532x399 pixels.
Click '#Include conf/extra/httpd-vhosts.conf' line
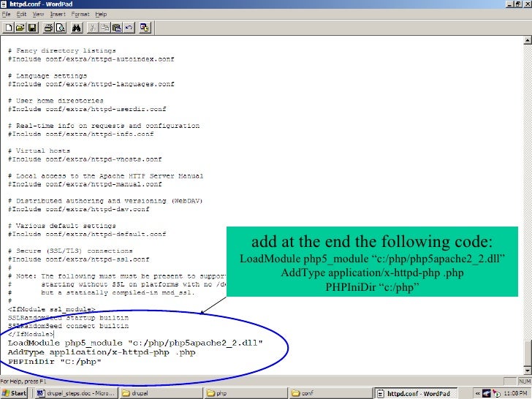(x=85, y=159)
